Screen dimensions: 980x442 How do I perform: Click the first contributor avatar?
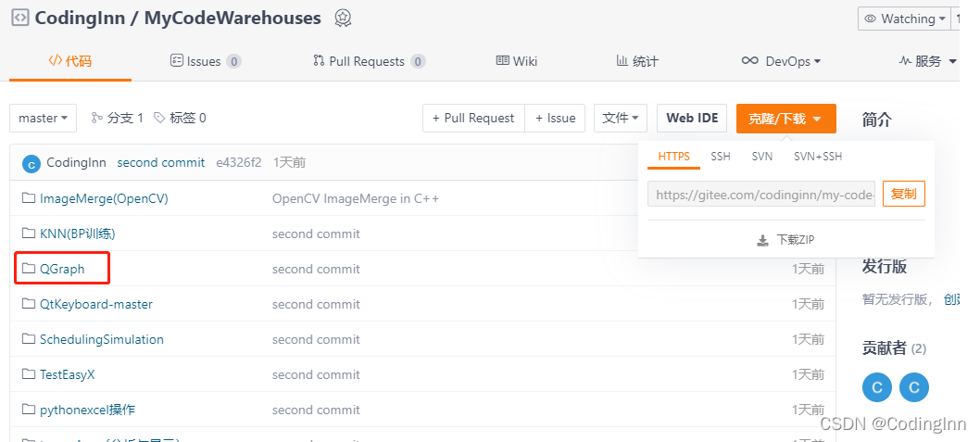(877, 387)
